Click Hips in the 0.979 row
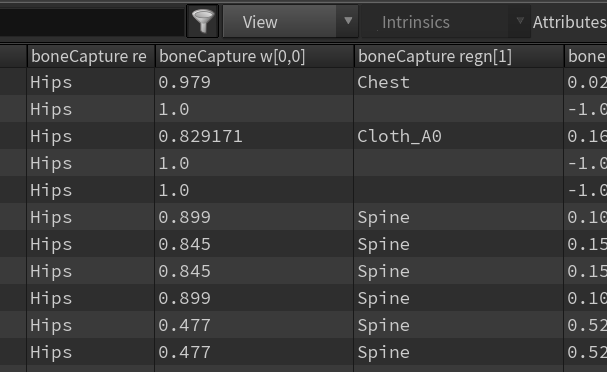Viewport: 607px width, 372px height. (51, 82)
